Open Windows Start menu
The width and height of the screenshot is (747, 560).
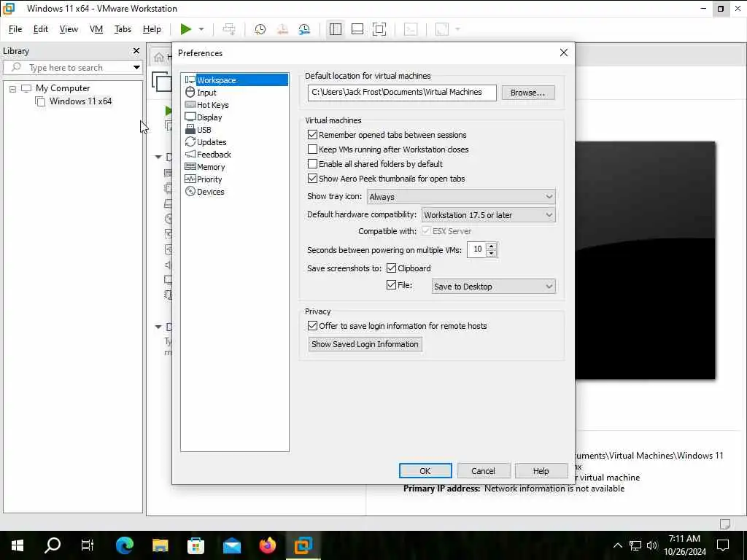[18, 545]
